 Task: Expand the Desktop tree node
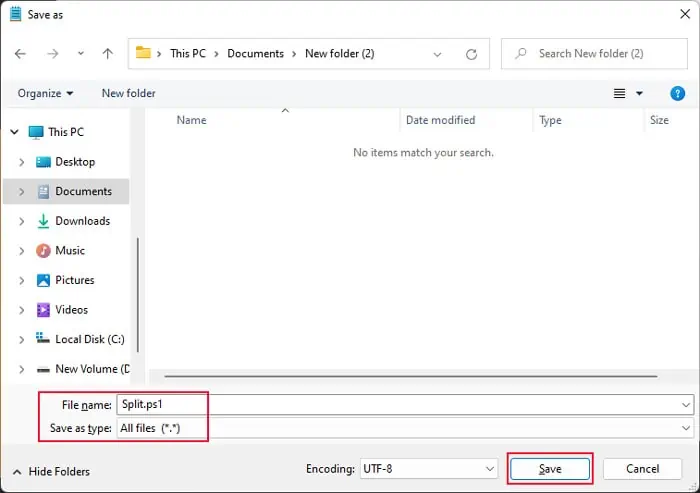[21, 162]
